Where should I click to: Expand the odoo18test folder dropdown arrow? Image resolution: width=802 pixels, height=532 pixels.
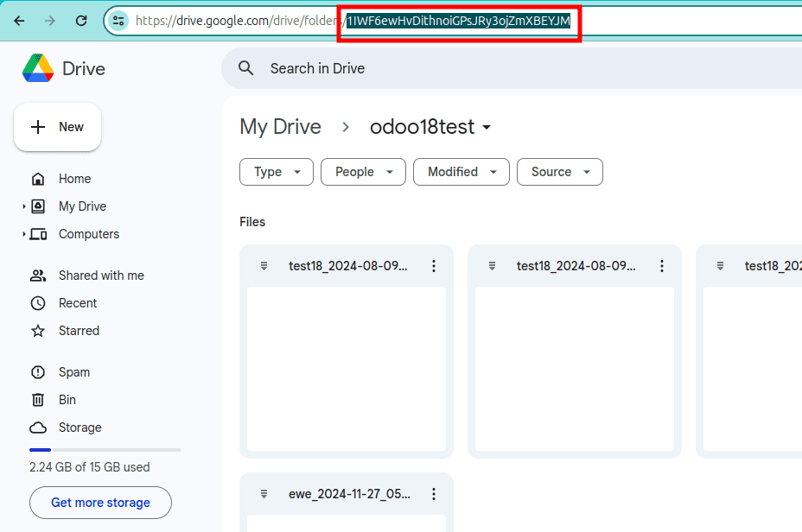[x=487, y=128]
